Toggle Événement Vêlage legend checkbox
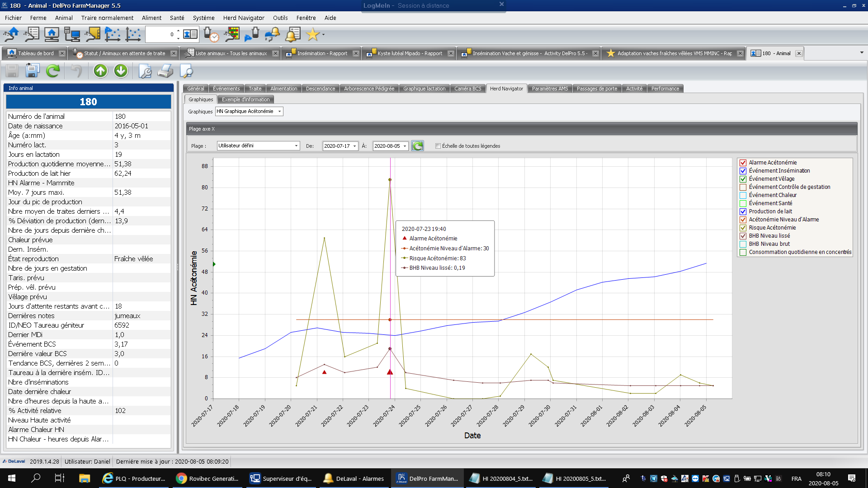Image resolution: width=868 pixels, height=488 pixels. coord(743,179)
